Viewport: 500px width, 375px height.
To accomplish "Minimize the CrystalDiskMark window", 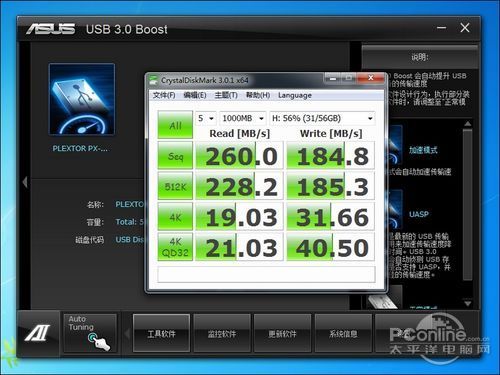I will point(332,78).
